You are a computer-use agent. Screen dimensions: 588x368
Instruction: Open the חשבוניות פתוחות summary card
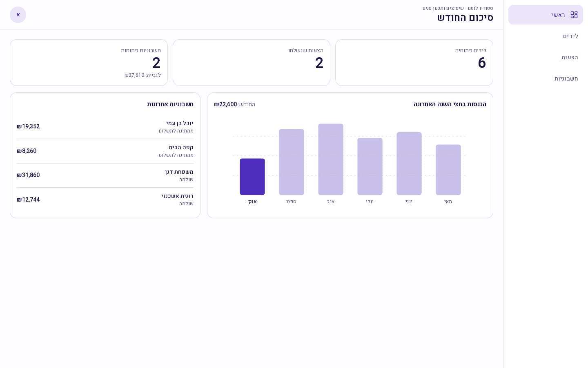89,63
